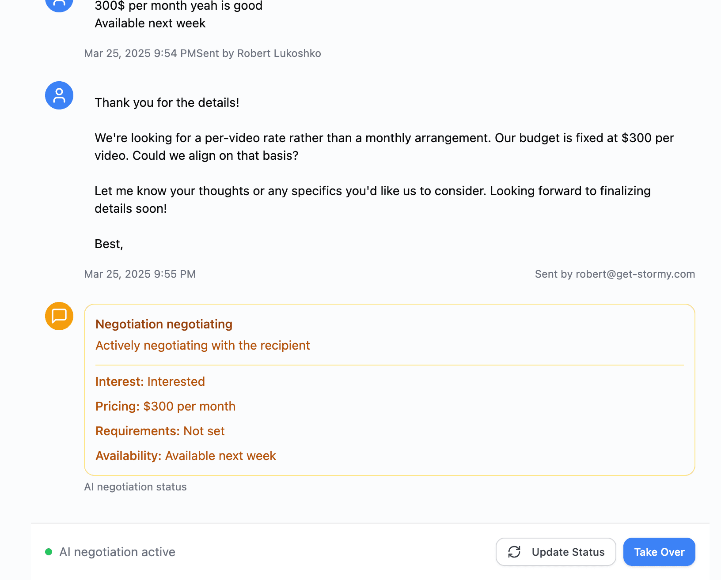Screen dimensions: 721x588
Task: Click the Update Status button
Action: point(556,552)
